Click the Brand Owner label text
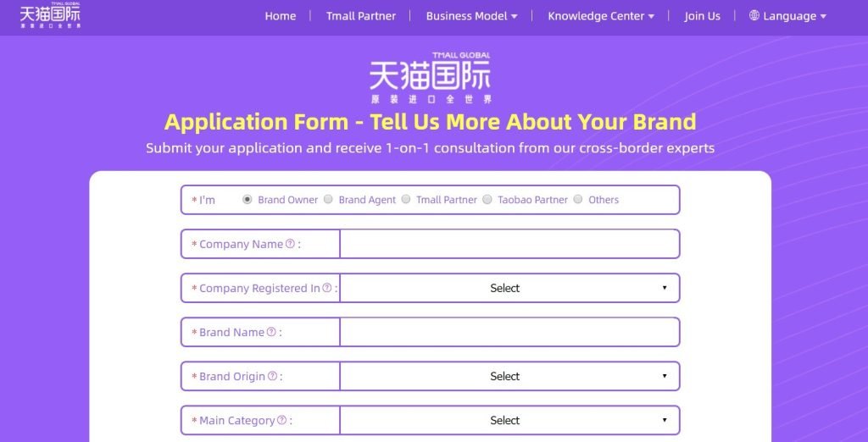Image resolution: width=868 pixels, height=442 pixels. 288,200
